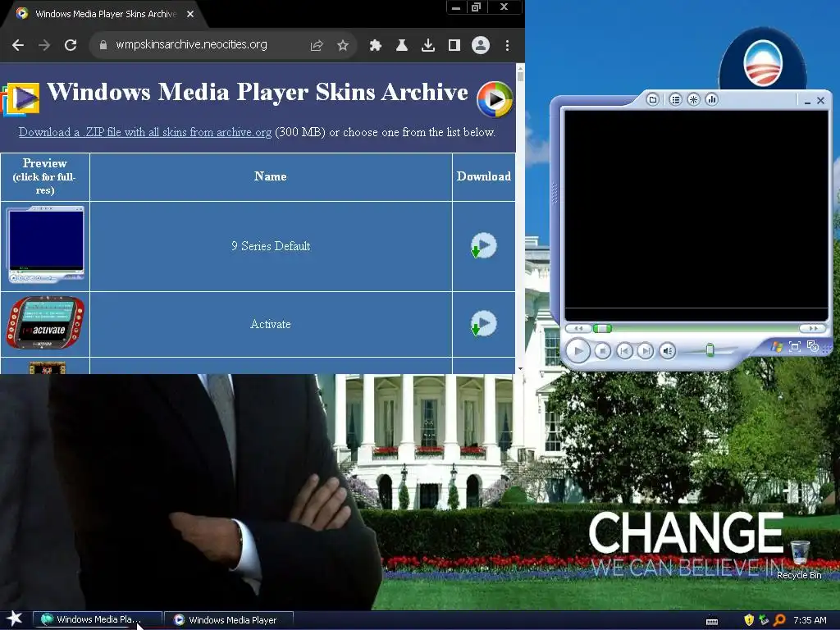The height and width of the screenshot is (630, 840).
Task: Close the Skins Archive browser tab
Action: point(190,14)
